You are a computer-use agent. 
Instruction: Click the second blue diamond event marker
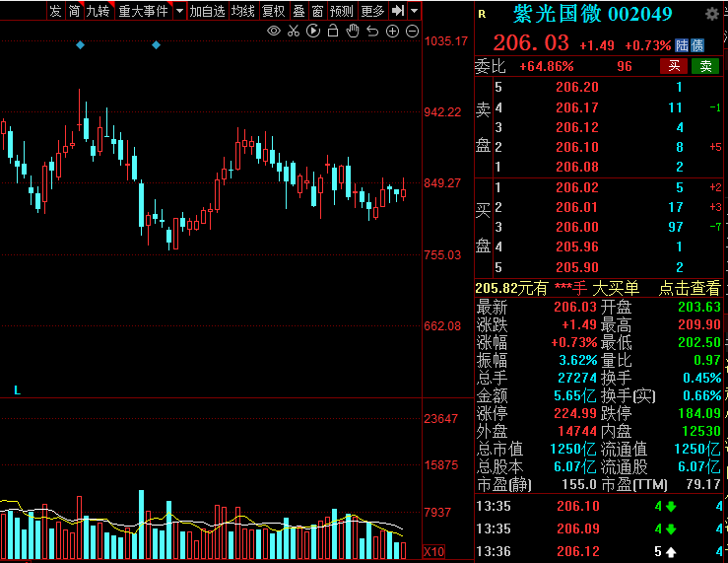pyautogui.click(x=156, y=45)
